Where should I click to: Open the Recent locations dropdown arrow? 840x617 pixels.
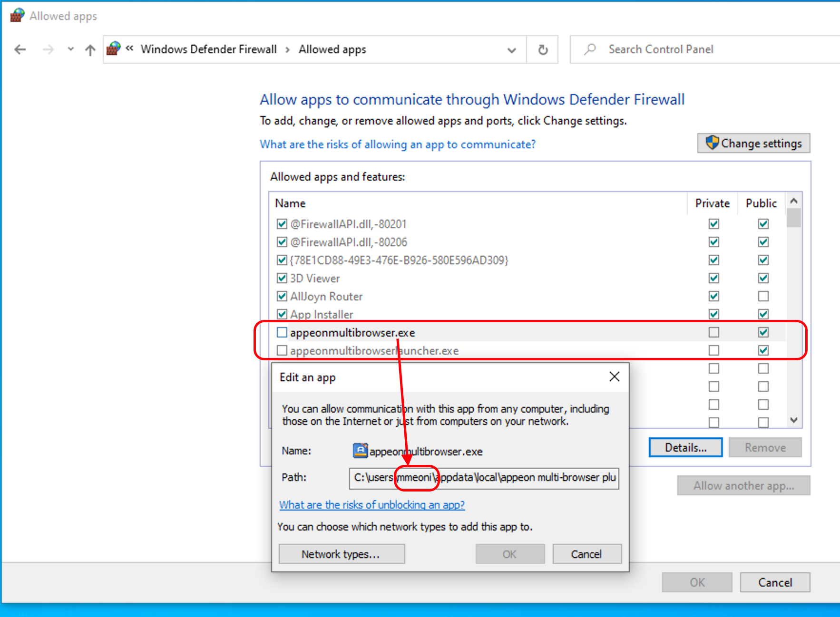pos(71,49)
